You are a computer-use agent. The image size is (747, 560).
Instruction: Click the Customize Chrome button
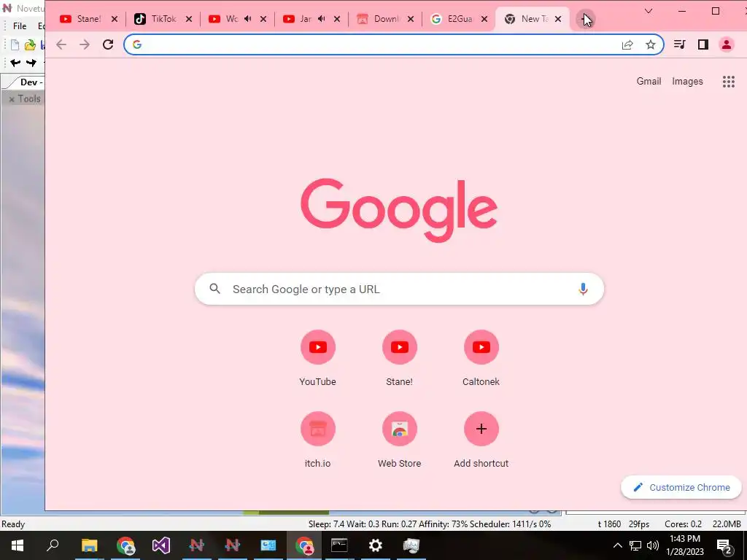pos(681,487)
